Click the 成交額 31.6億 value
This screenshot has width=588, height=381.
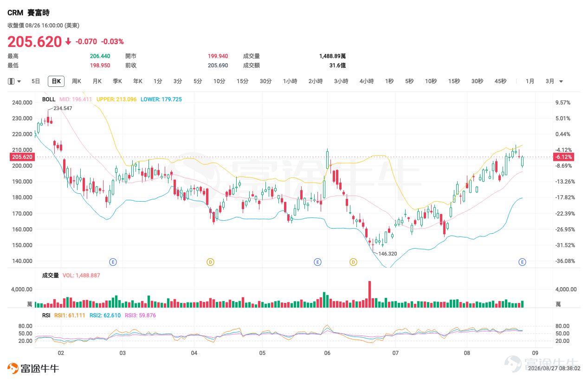pos(337,66)
